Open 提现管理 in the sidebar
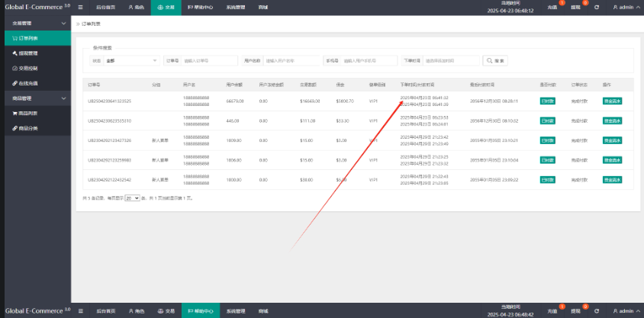This screenshot has height=318, width=644. pos(37,53)
